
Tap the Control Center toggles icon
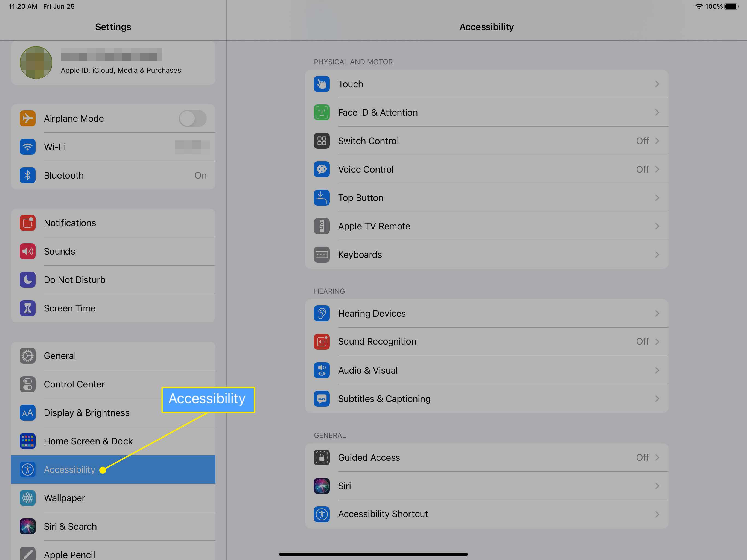[x=27, y=384]
